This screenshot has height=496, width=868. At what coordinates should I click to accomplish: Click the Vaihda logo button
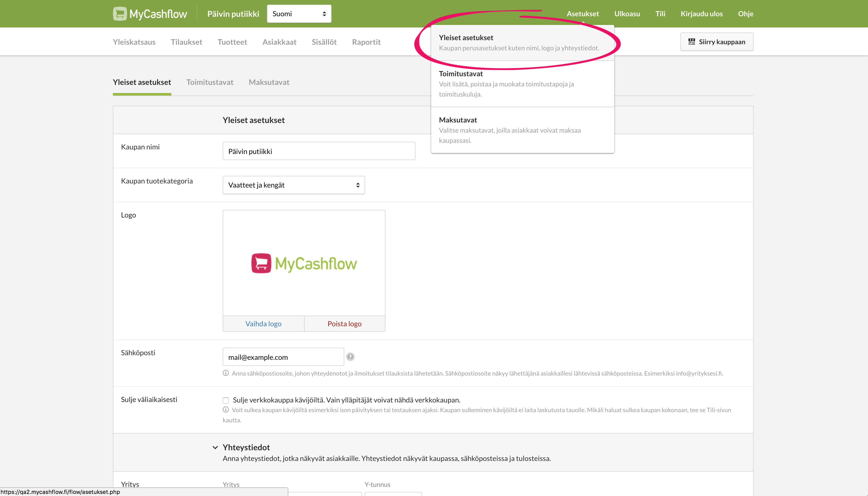263,324
